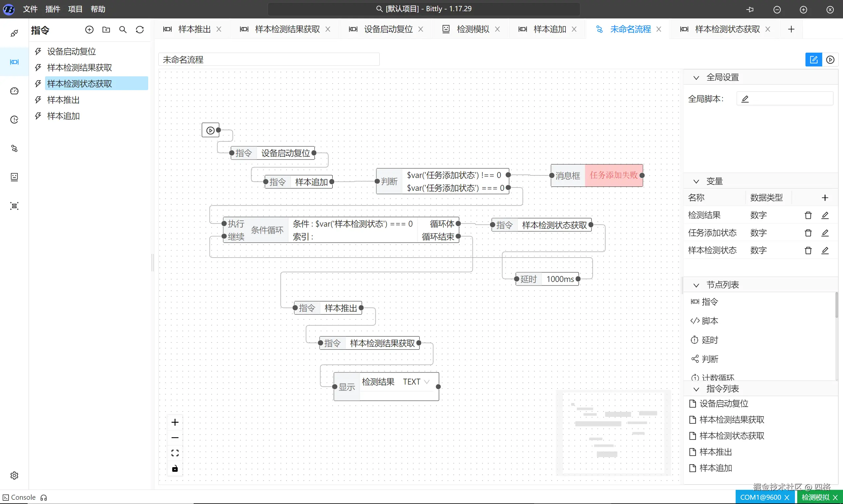Switch to the 检测模拟 tab
The height and width of the screenshot is (504, 843).
click(x=473, y=29)
